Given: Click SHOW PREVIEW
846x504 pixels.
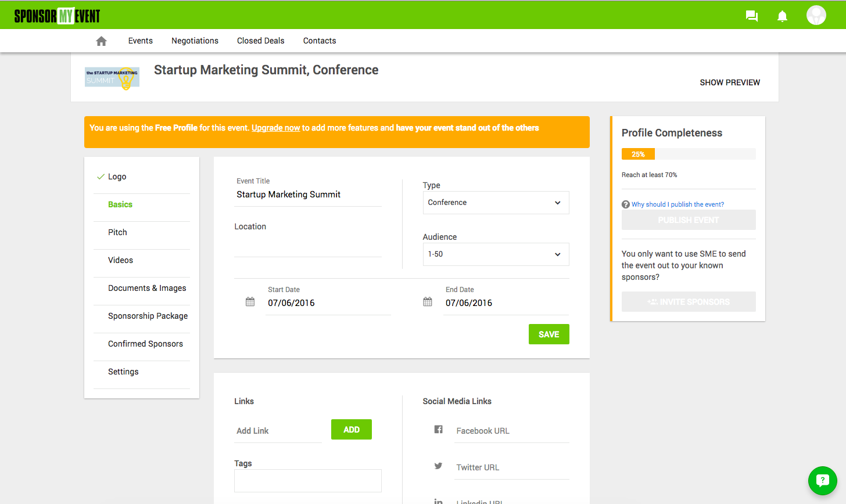Looking at the screenshot, I should click(730, 82).
